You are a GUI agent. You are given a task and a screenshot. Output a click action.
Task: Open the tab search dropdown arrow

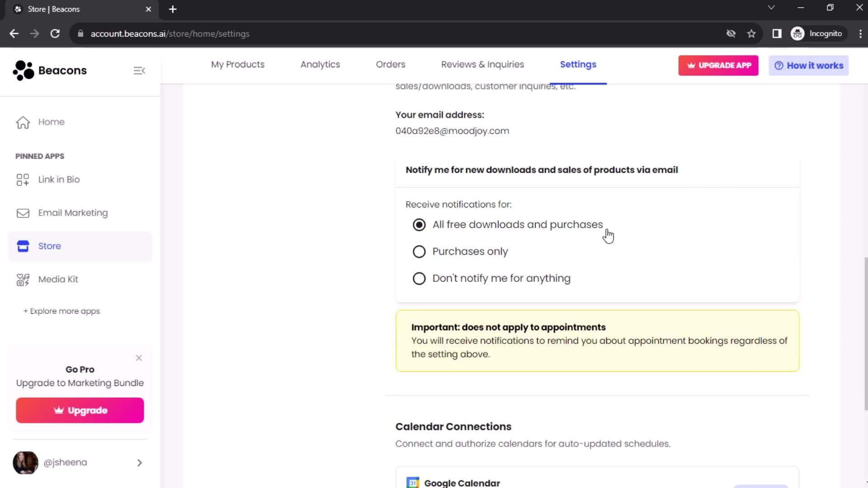click(771, 8)
